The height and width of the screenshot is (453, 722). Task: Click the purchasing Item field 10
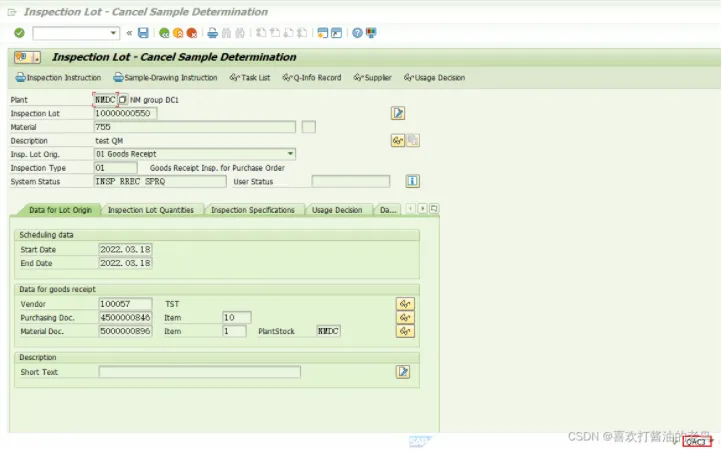point(237,318)
